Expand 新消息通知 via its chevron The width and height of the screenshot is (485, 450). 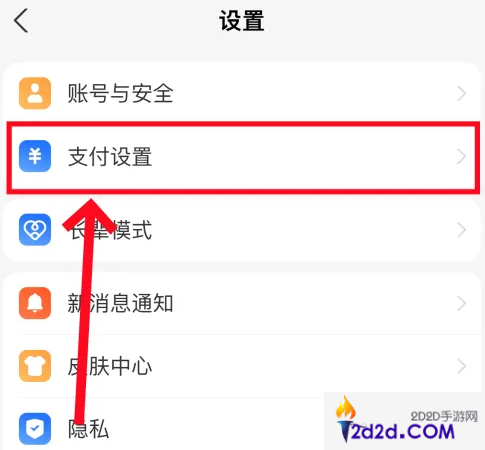(461, 303)
